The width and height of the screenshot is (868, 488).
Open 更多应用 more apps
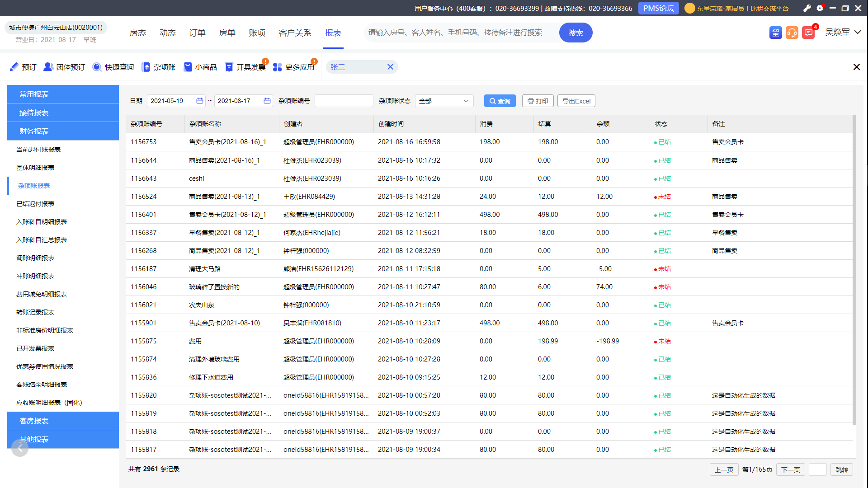[x=294, y=67]
